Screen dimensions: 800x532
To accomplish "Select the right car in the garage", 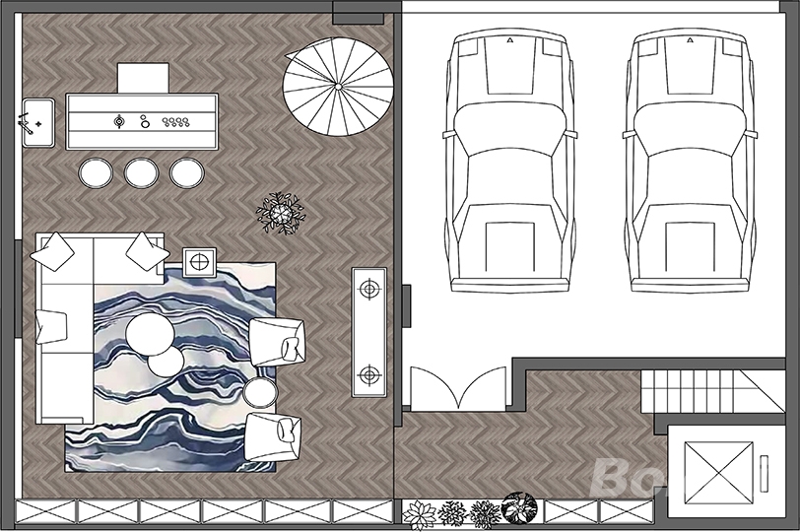I will [688, 163].
